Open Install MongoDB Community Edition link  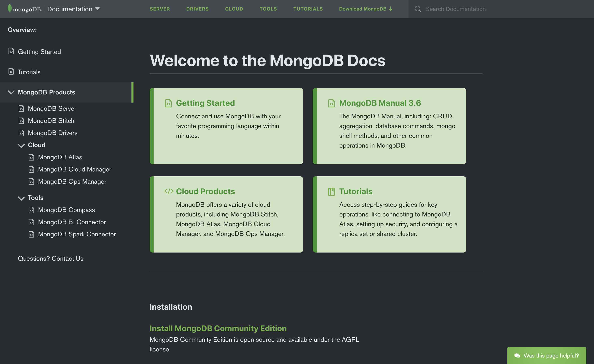218,328
